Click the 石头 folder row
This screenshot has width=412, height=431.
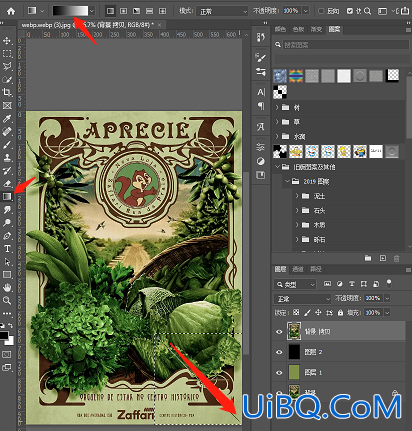[x=349, y=211]
